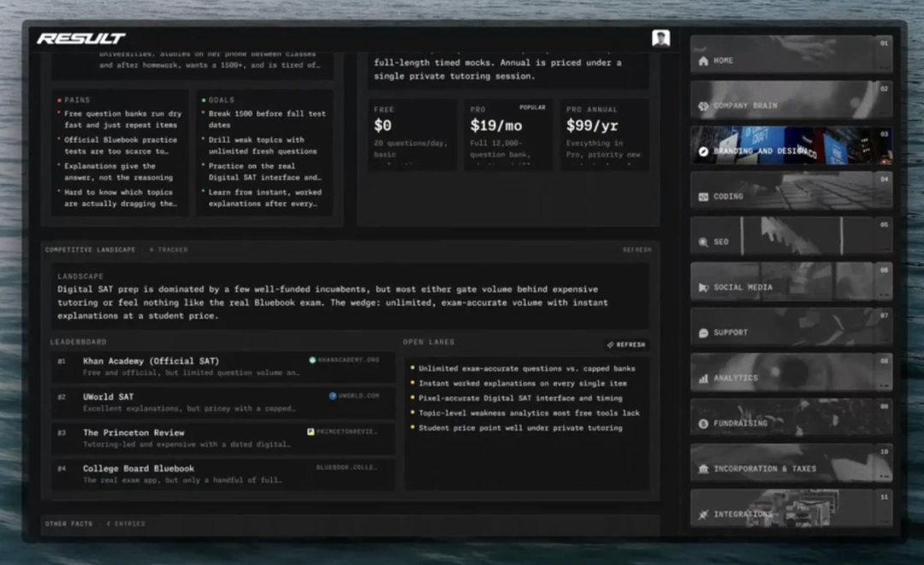Image resolution: width=924 pixels, height=565 pixels.
Task: Open Incorporation & Taxes section
Action: coord(791,463)
